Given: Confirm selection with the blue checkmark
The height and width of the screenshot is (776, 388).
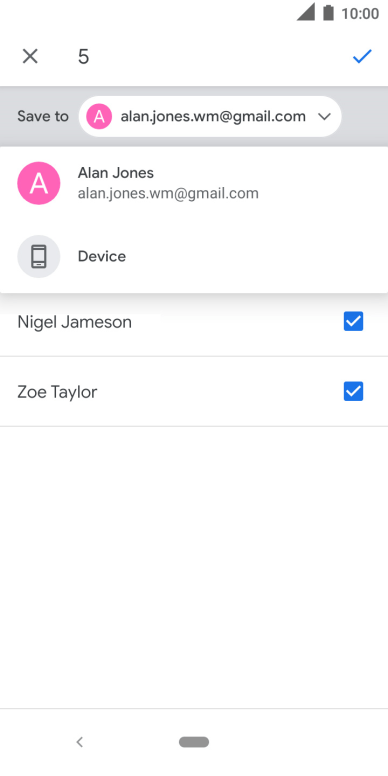Looking at the screenshot, I should (x=362, y=56).
